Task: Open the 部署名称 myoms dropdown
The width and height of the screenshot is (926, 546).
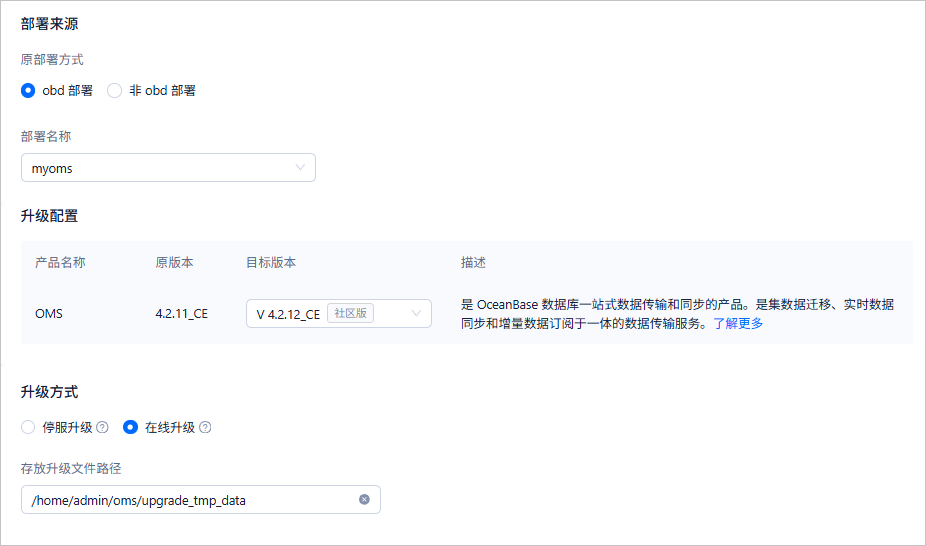Action: 168,168
